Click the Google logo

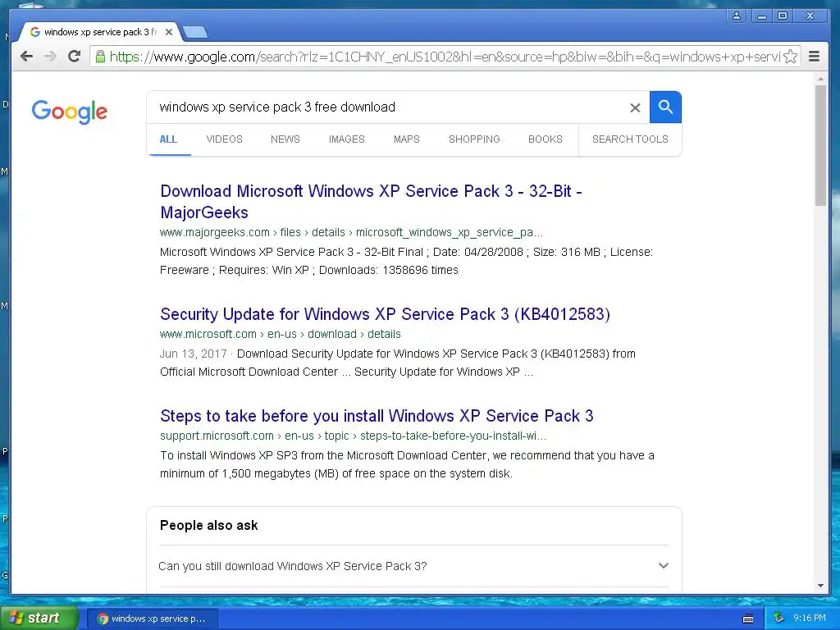pos(69,112)
